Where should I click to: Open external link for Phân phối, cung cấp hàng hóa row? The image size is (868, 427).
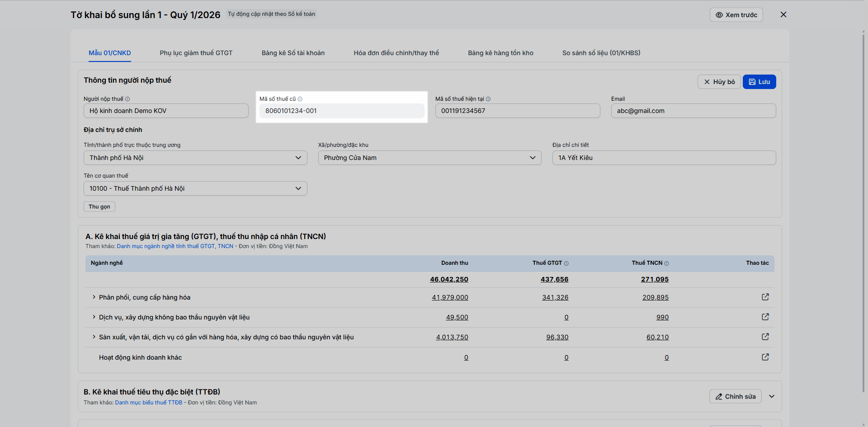click(765, 297)
